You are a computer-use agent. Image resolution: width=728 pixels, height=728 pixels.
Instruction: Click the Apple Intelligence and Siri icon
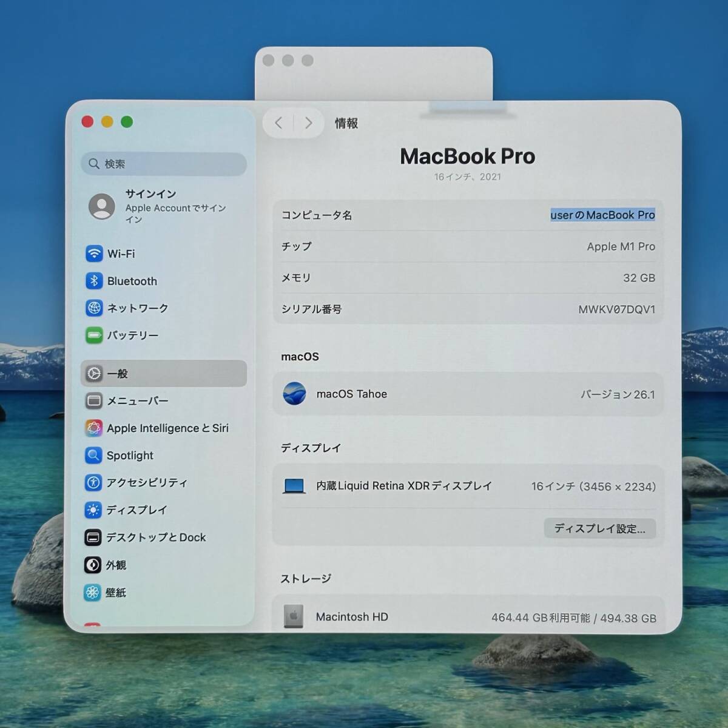click(x=93, y=428)
